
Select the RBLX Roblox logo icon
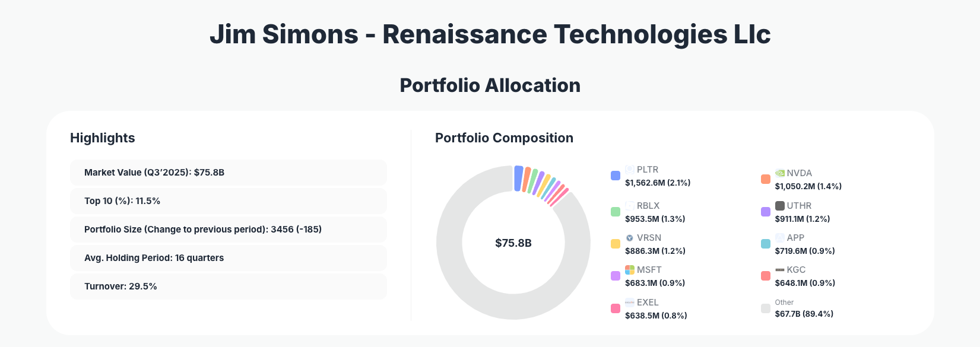coord(630,205)
